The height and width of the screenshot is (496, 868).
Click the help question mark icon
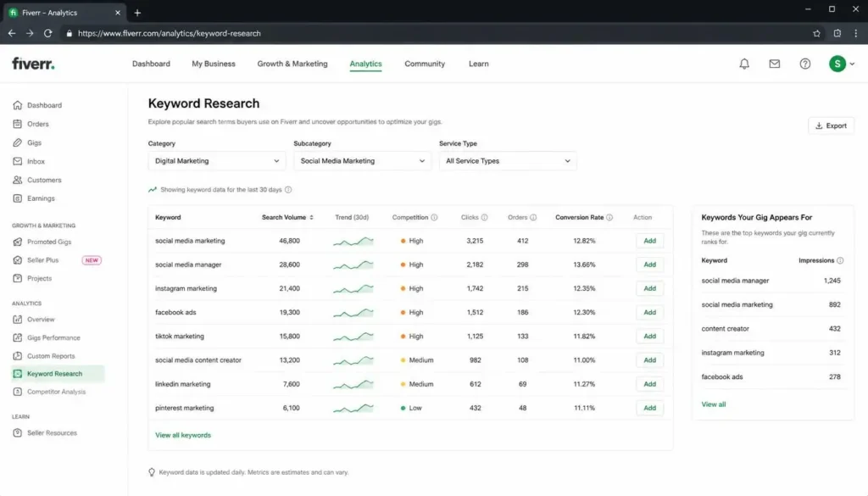pos(805,64)
